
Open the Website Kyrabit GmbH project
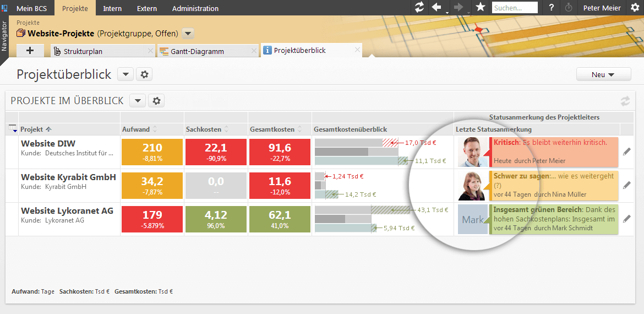coord(68,177)
